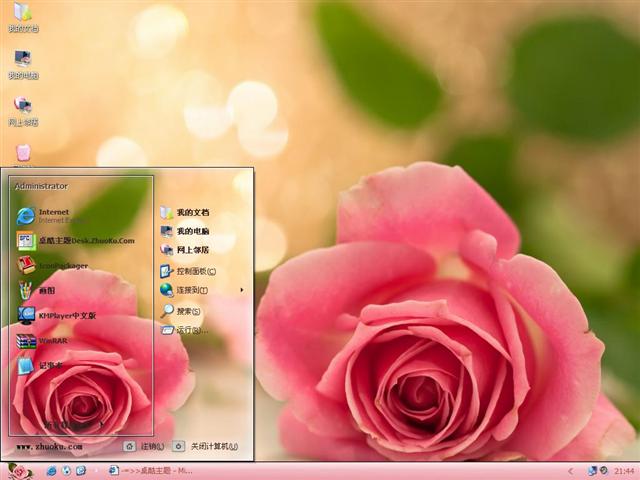
Task: Expand 所有程序 (All Programs) in Start menu
Action: 73,425
